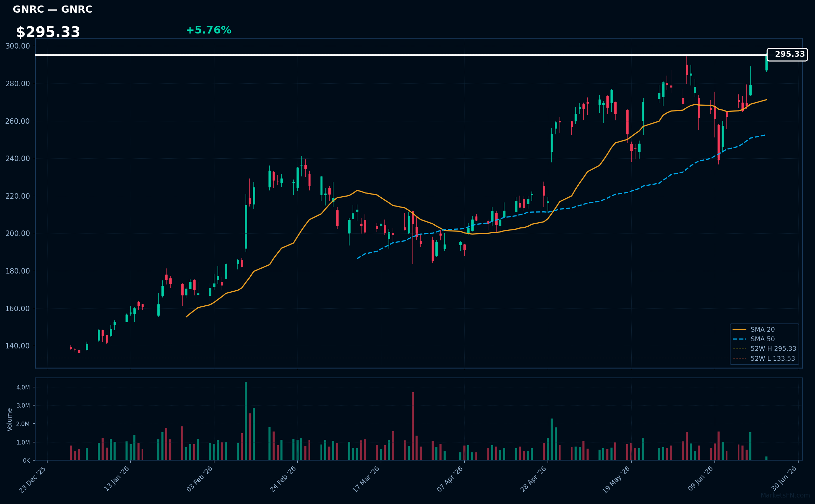Click the 30 Jun '26 date label
The height and width of the screenshot is (504, 815).
784,479
